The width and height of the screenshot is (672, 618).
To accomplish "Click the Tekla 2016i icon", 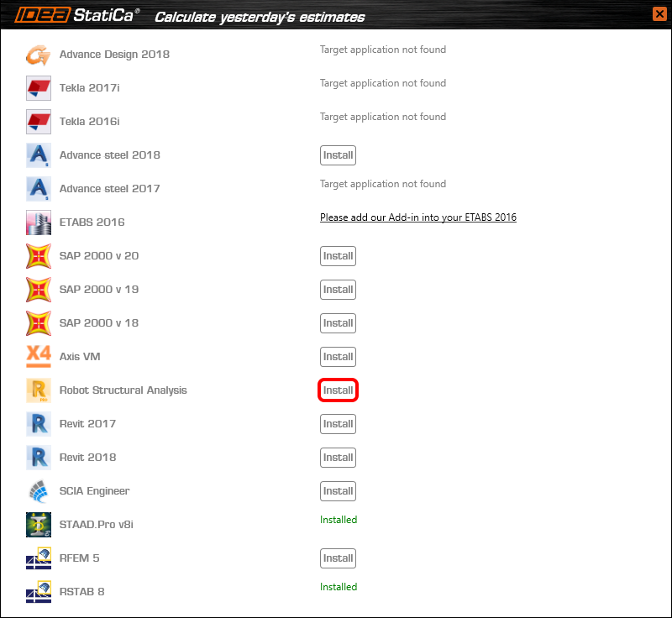I will click(x=38, y=122).
